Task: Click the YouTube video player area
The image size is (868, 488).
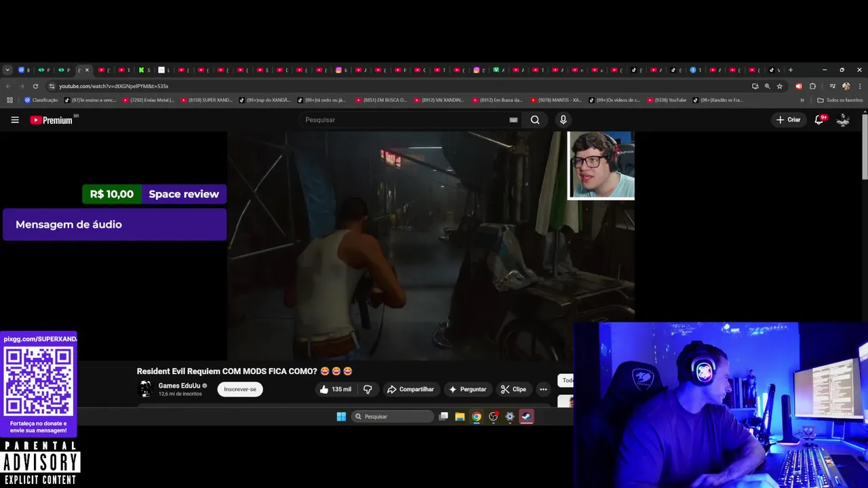Action: [431, 245]
